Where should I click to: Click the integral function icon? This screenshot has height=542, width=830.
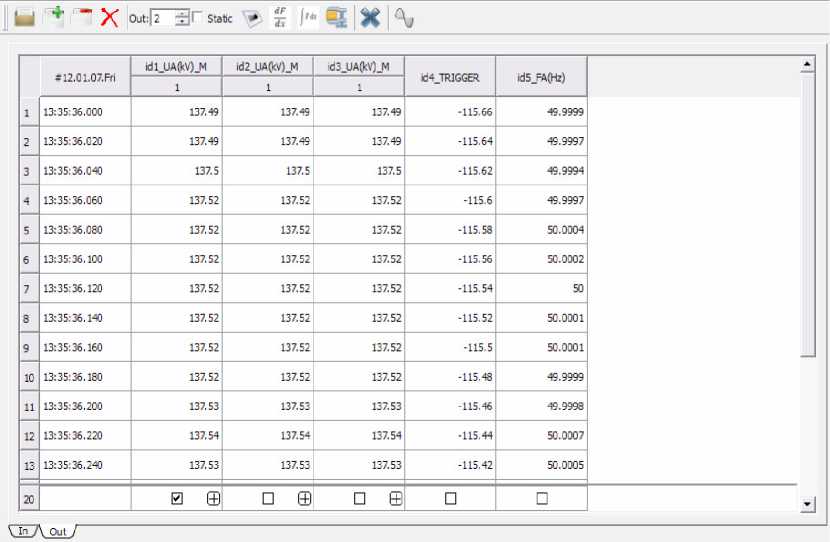click(x=308, y=17)
